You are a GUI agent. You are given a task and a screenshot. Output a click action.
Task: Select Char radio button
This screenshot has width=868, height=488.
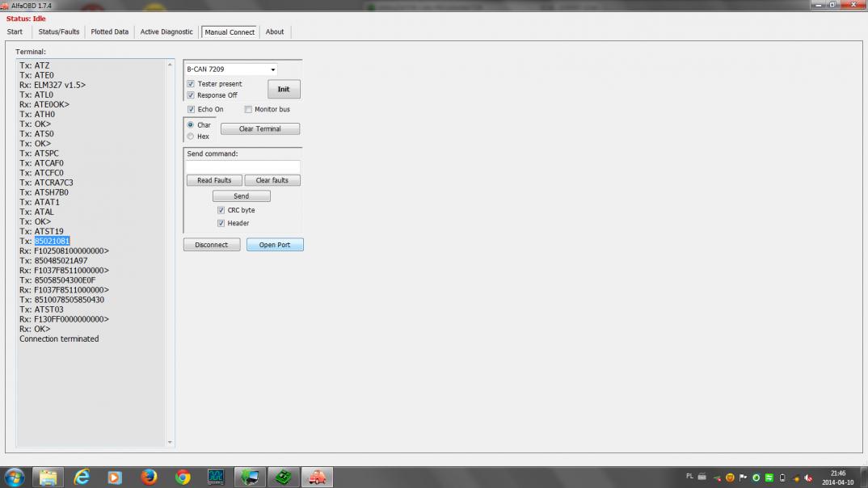(x=191, y=124)
